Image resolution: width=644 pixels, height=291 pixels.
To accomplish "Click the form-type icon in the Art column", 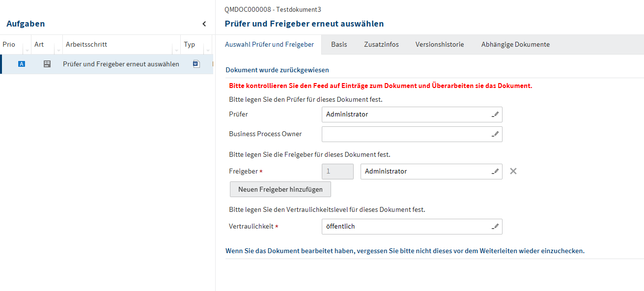I will 47,64.
